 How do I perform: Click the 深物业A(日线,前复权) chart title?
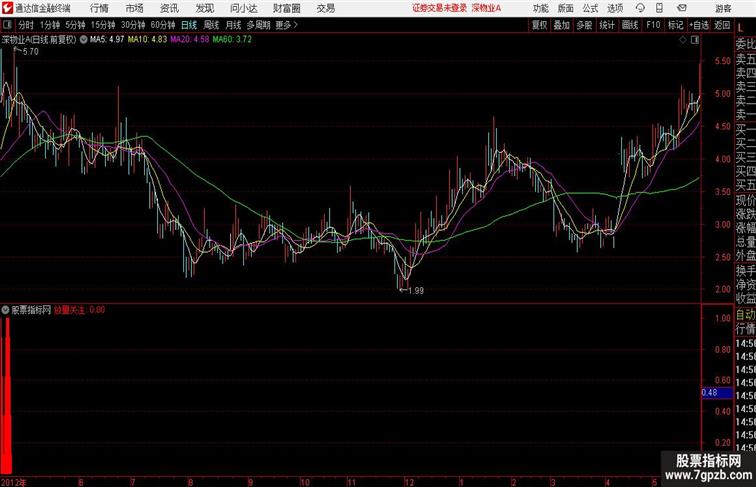pyautogui.click(x=39, y=40)
